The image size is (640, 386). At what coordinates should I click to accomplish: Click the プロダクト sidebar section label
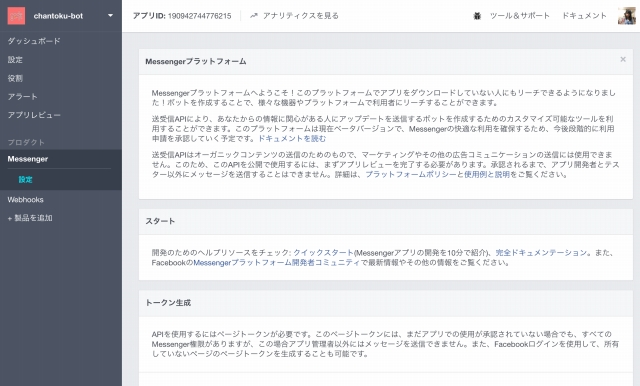tap(26, 142)
